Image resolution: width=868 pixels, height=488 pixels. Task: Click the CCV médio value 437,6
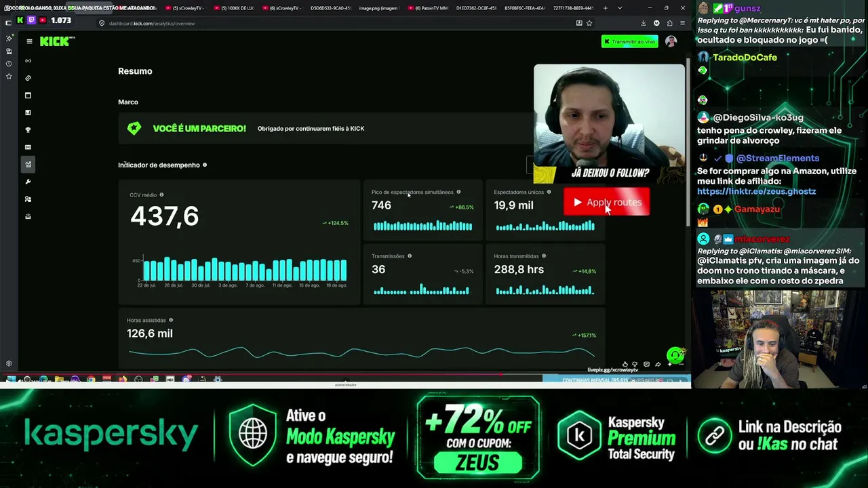(164, 217)
